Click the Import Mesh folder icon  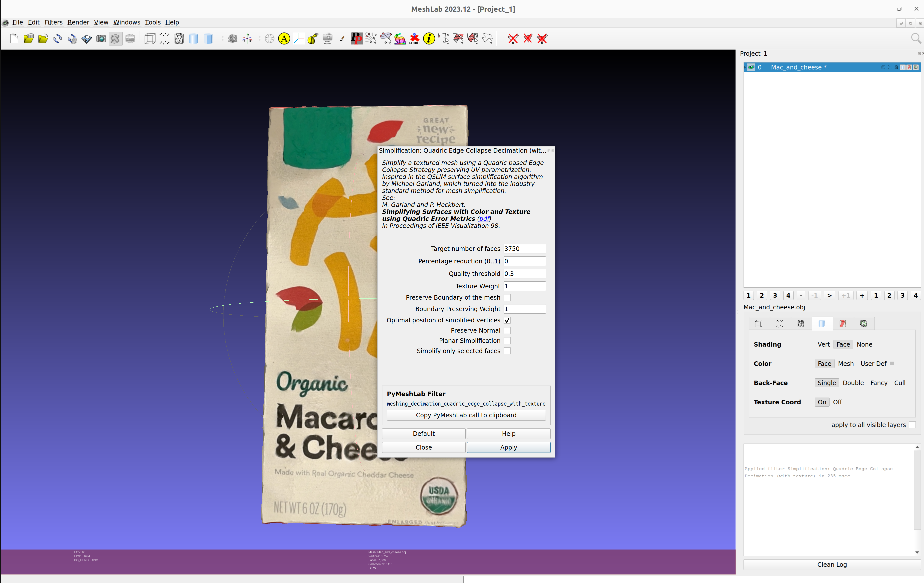43,38
